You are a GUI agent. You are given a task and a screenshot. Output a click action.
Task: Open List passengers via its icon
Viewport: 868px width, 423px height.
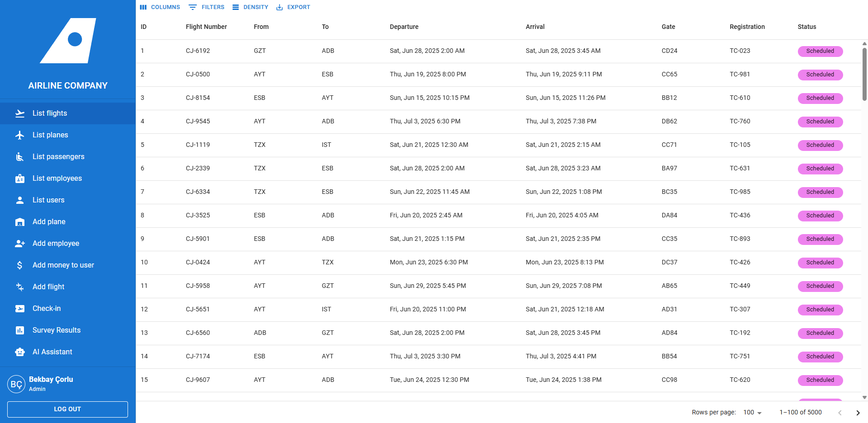(x=20, y=156)
